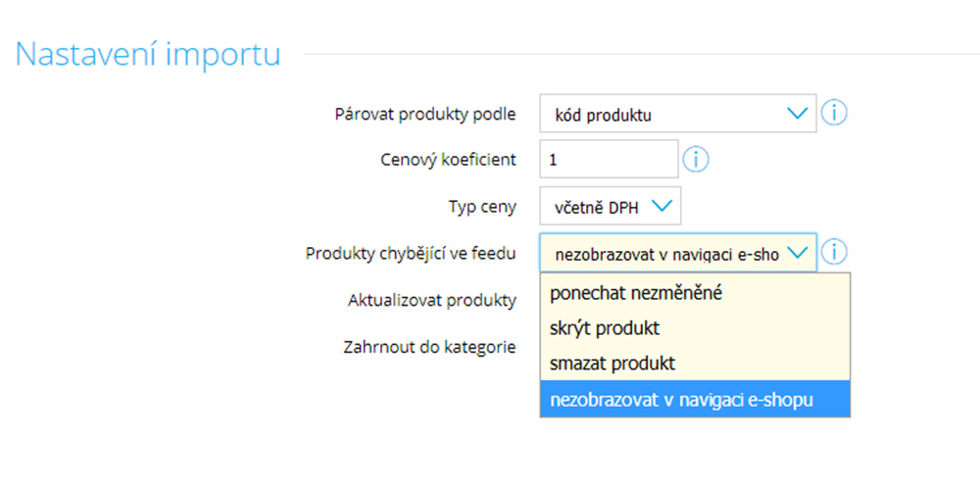Click the Nastavení importu heading
980x490 pixels.
coord(148,54)
